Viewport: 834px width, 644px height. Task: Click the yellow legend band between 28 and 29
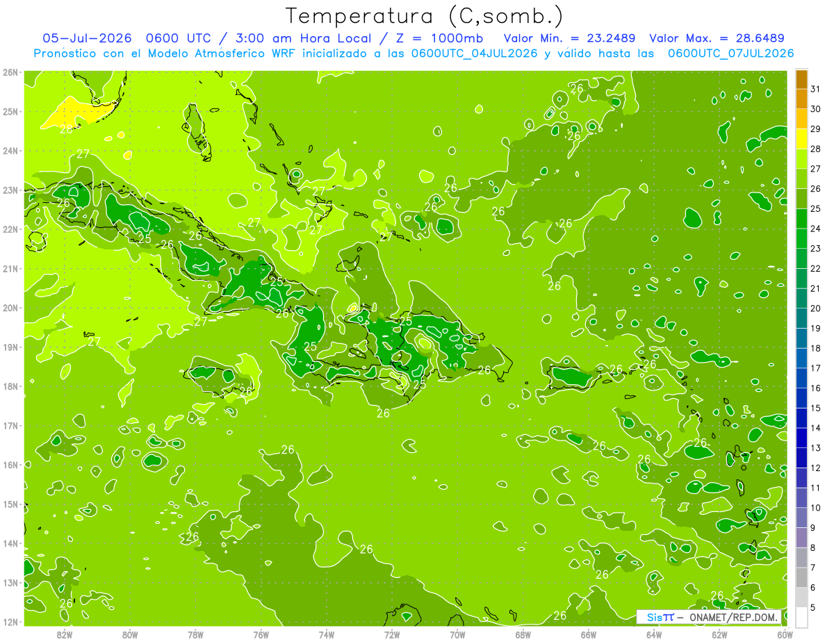pos(801,139)
